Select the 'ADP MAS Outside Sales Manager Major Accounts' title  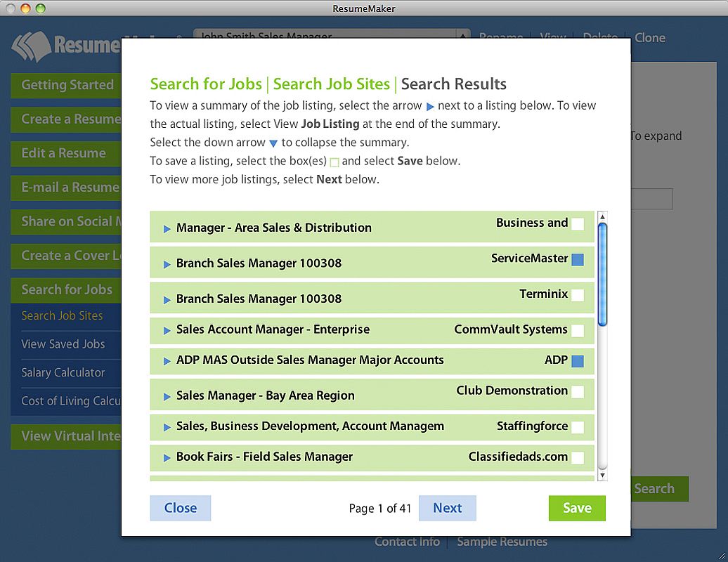pyautogui.click(x=310, y=360)
